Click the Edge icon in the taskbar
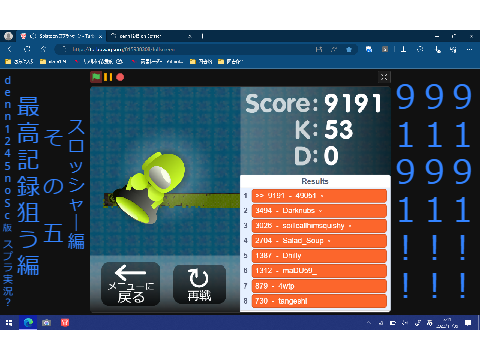480x360 pixels. tap(28, 323)
